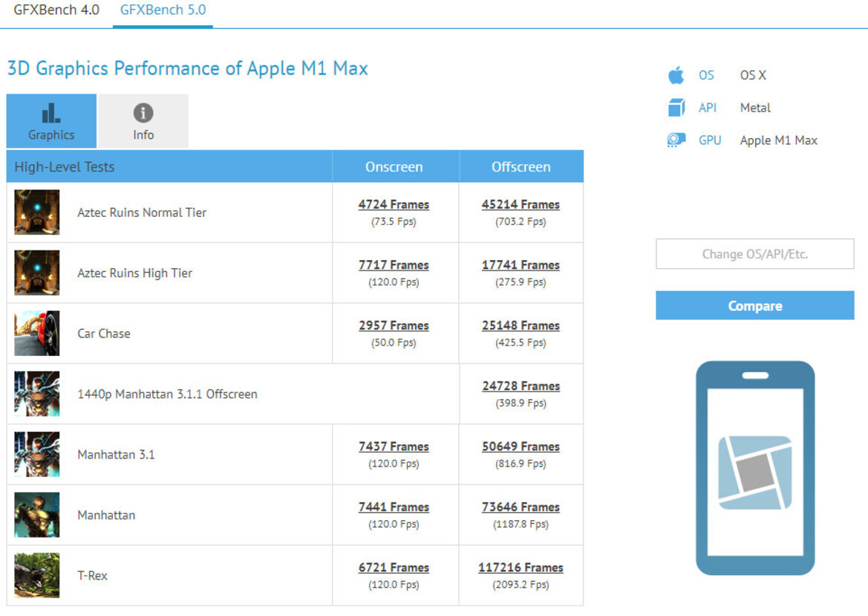Viewport: 868px width, 616px height.
Task: Open the 7441 Frames result
Action: pyautogui.click(x=394, y=507)
